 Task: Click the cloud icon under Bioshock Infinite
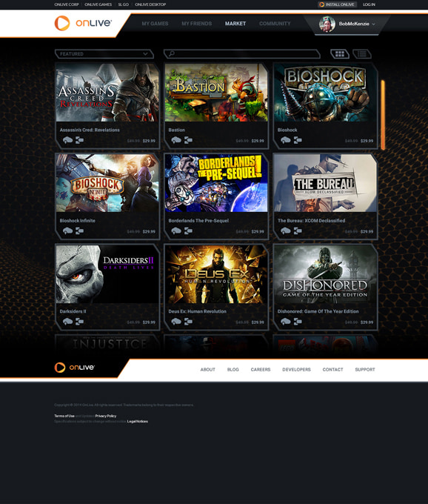[x=67, y=231]
